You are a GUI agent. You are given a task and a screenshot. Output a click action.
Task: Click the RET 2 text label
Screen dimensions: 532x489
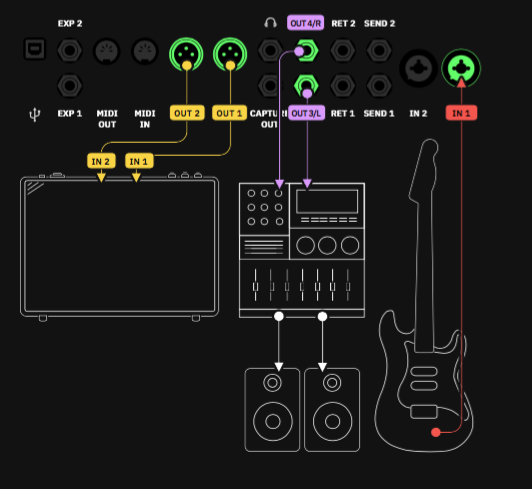pos(343,23)
